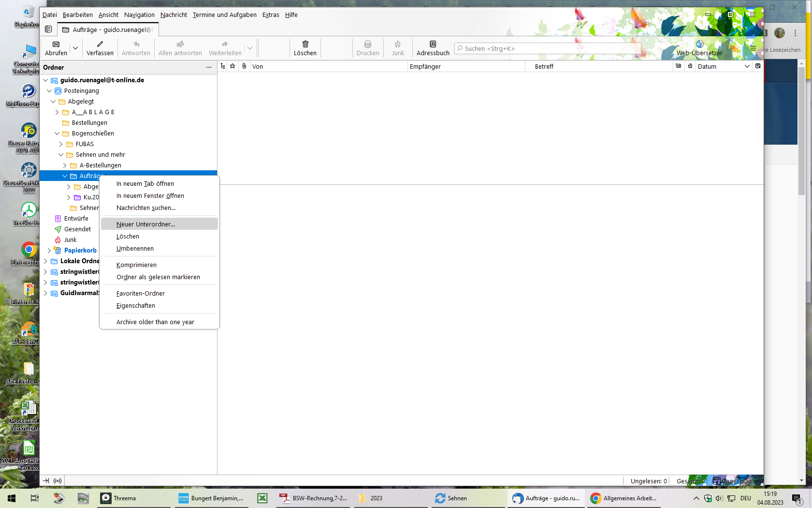Open the Adressbuch from the toolbar
Viewport: 812px width, 508px height.
click(433, 48)
